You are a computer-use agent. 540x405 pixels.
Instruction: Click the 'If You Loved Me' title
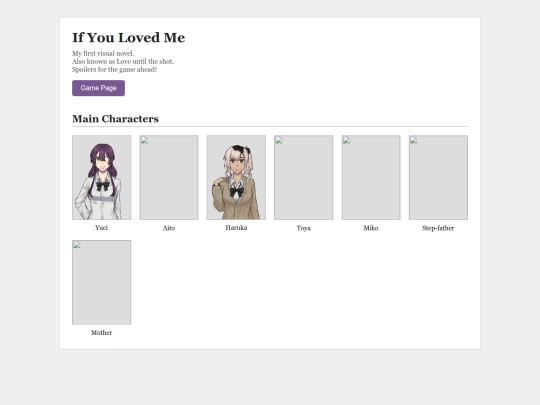[128, 38]
